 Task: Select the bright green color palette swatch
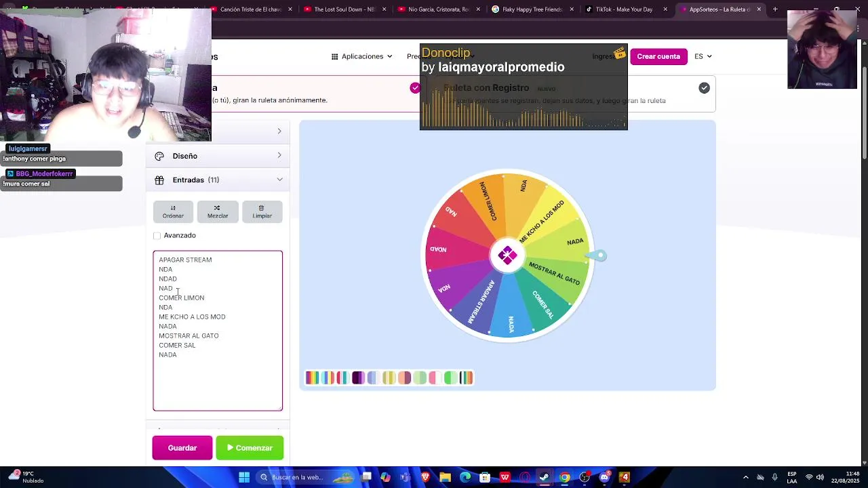[451, 378]
